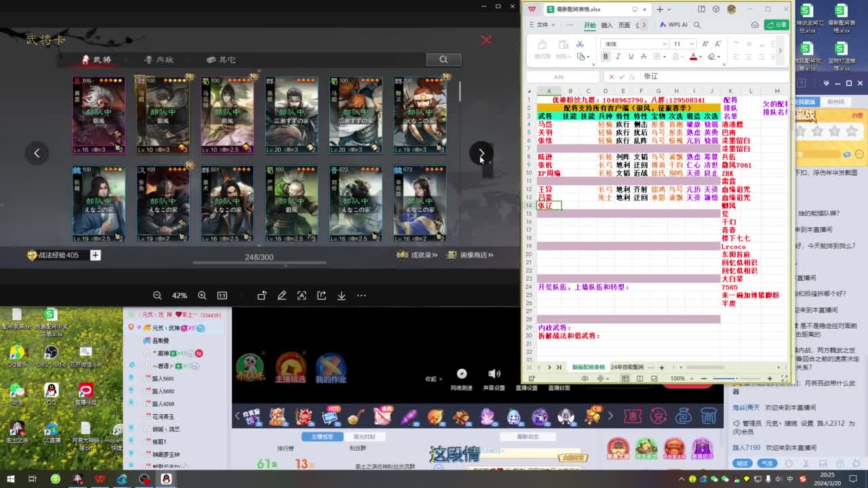
Task: Set the image viewer to 1:1 scale
Action: (x=222, y=296)
